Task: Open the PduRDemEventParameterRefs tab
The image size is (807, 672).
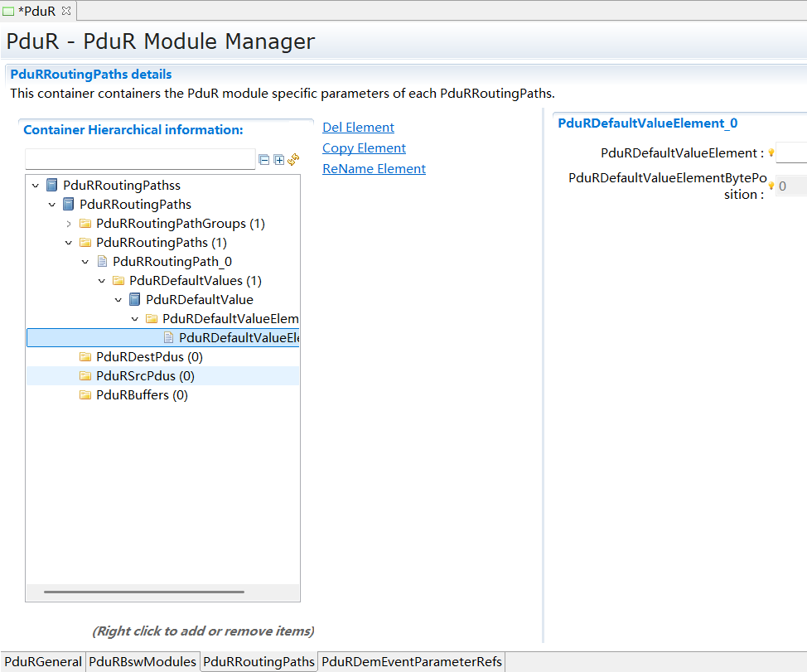Action: [x=412, y=661]
